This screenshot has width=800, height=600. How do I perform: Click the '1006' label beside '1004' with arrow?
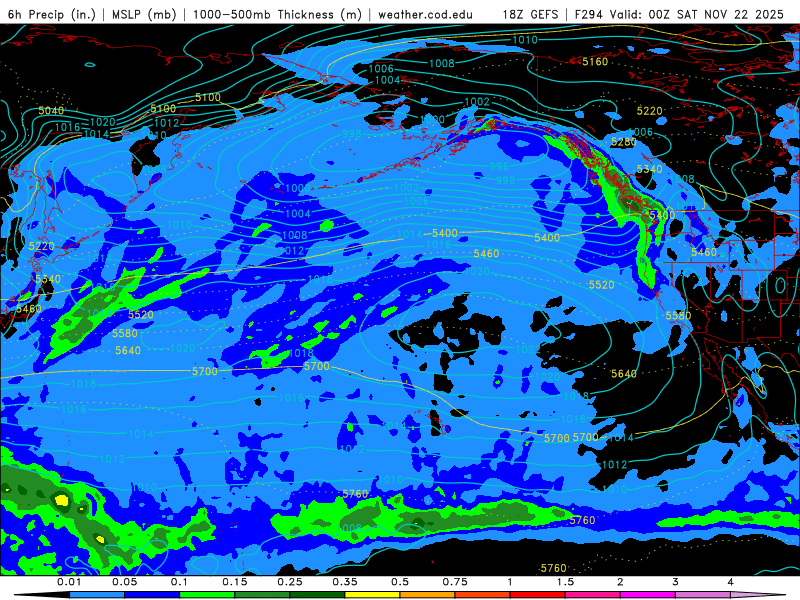381,69
